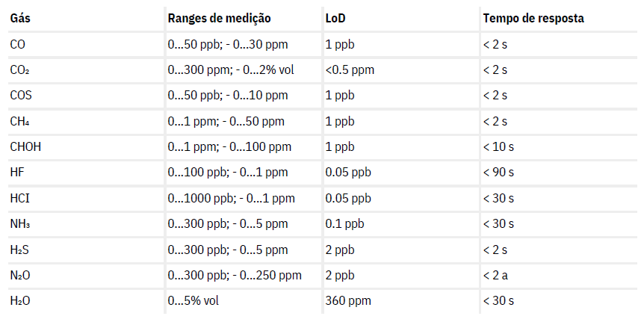Select the N₂O gas cell
This screenshot has width=644, height=322.
coord(20,275)
